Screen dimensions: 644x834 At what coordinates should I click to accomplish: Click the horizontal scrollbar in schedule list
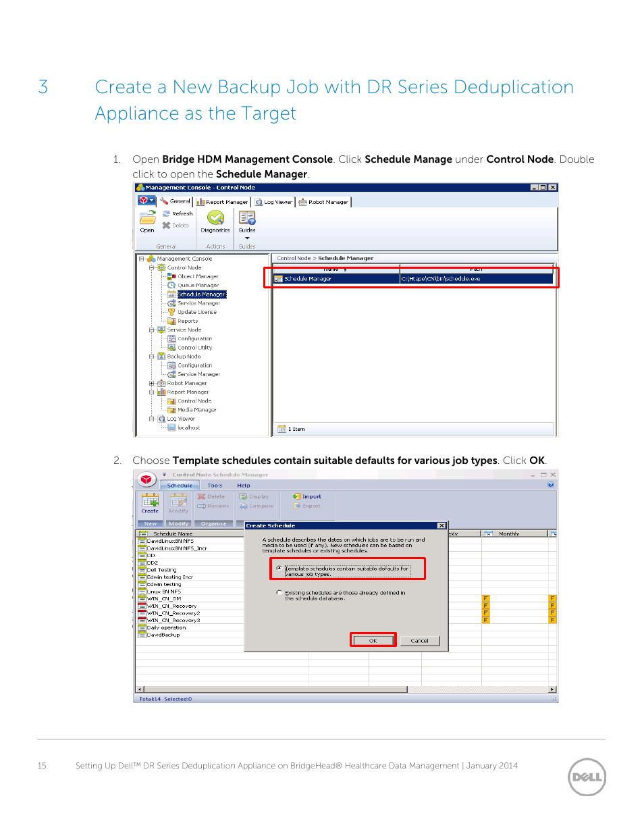click(346, 689)
